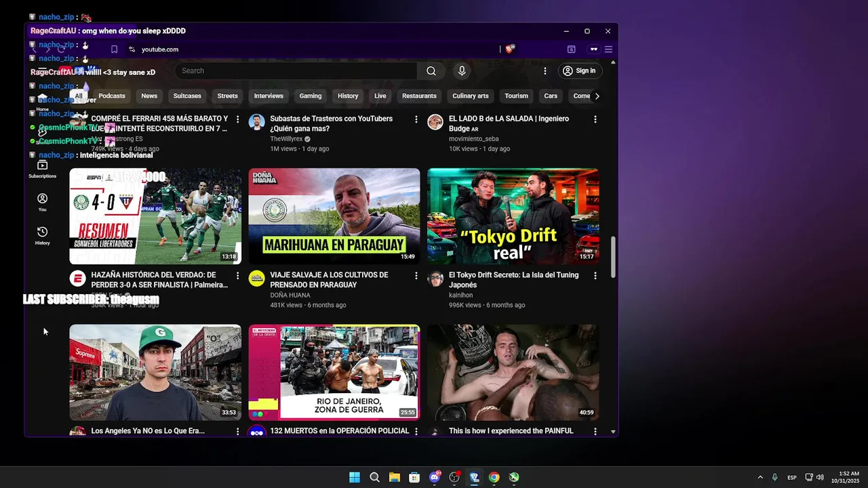Select the Tourism filter chip
The width and height of the screenshot is (868, 488).
(x=516, y=96)
